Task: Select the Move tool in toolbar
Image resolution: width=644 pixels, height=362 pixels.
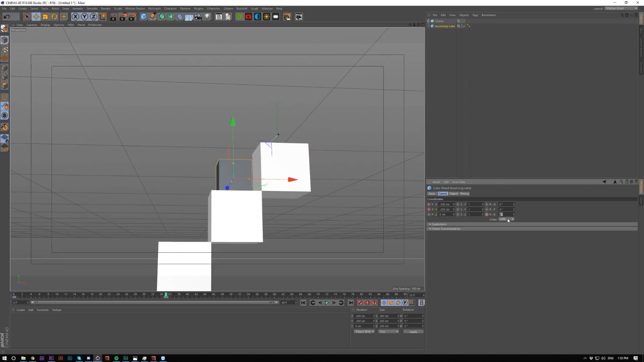Action: (x=36, y=17)
